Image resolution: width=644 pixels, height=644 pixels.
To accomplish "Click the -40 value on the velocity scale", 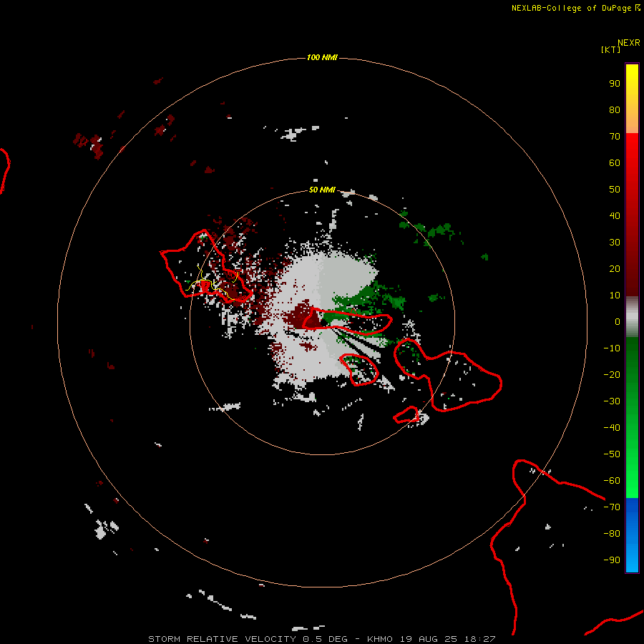I will point(612,428).
